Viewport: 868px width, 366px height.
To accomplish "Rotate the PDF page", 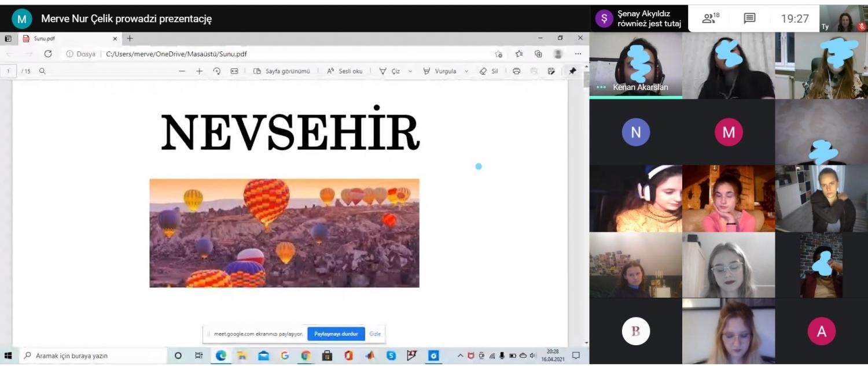I will coord(217,71).
